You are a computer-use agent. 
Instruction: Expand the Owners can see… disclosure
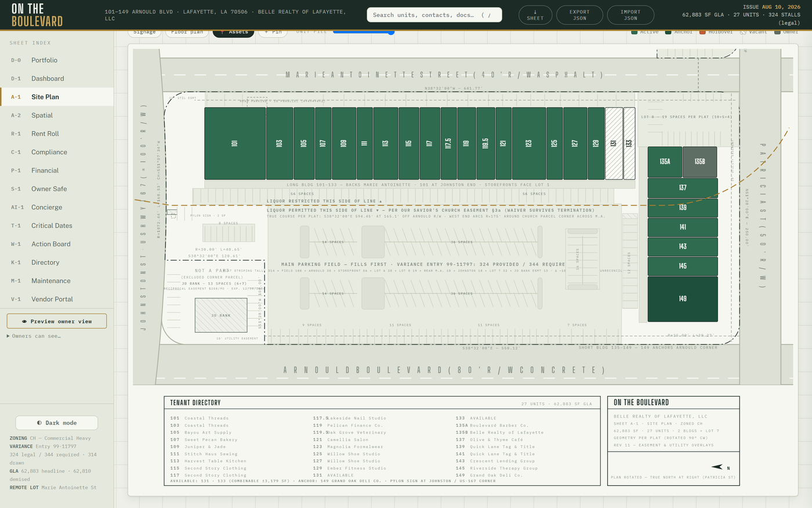tap(34, 336)
